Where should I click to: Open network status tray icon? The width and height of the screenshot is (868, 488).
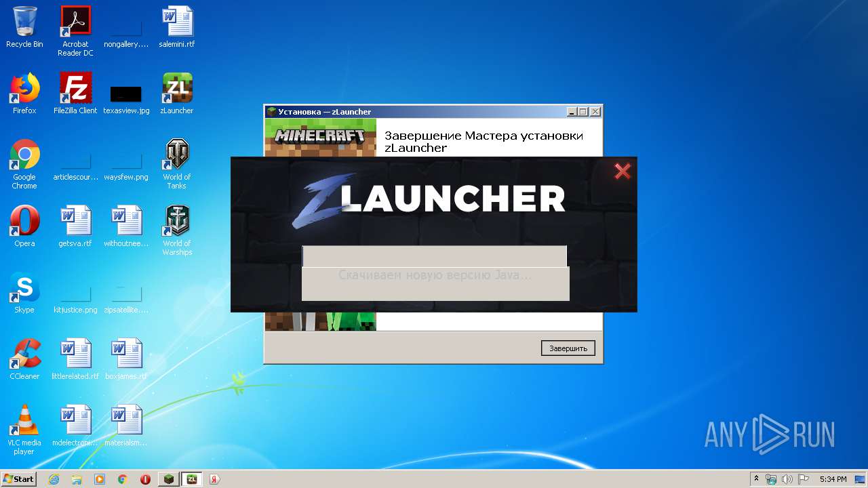point(771,479)
